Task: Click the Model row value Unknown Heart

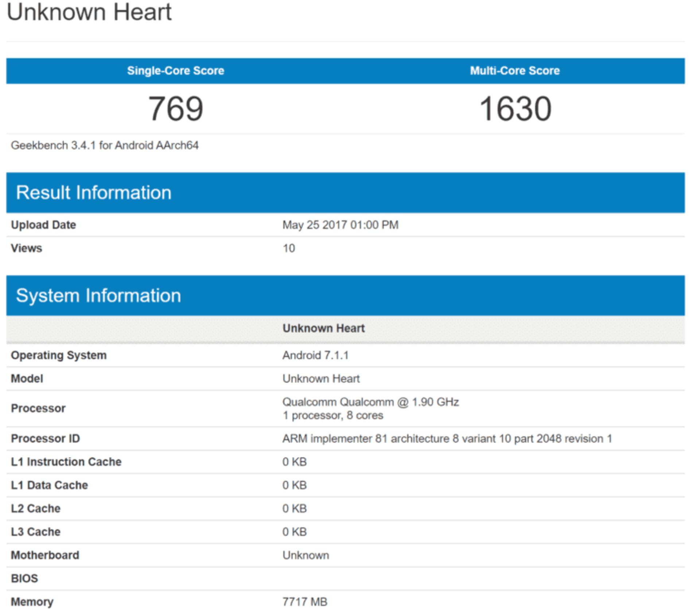Action: (321, 379)
